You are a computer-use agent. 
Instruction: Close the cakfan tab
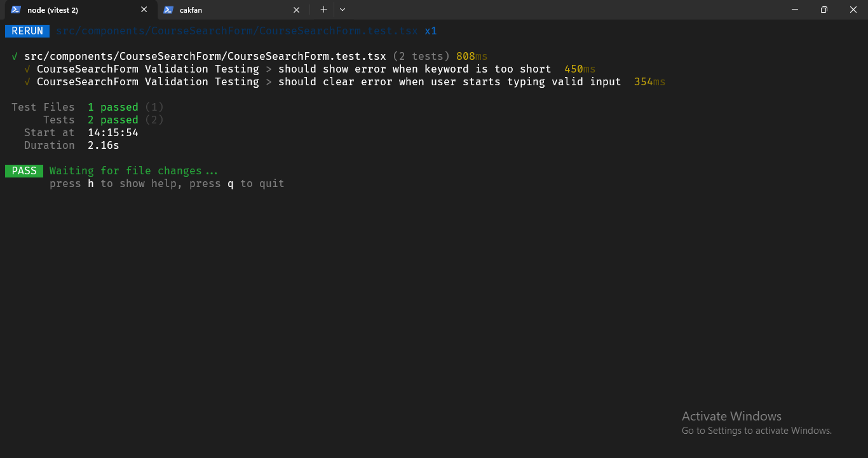click(296, 10)
